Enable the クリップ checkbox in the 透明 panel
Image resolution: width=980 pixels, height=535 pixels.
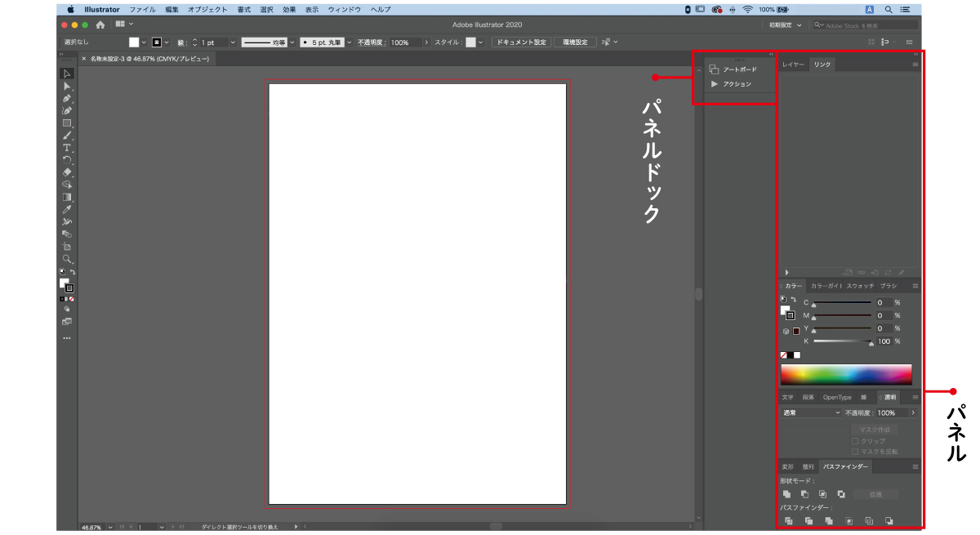(x=853, y=440)
